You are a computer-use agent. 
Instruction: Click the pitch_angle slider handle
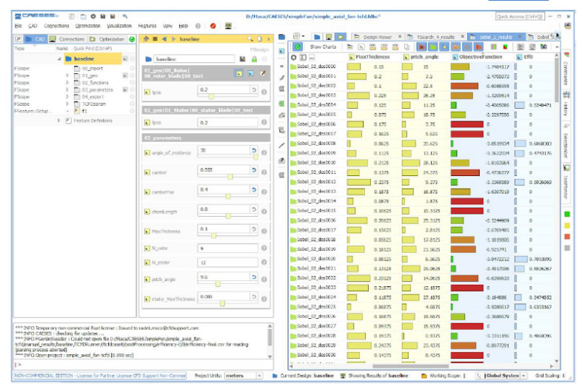click(218, 284)
